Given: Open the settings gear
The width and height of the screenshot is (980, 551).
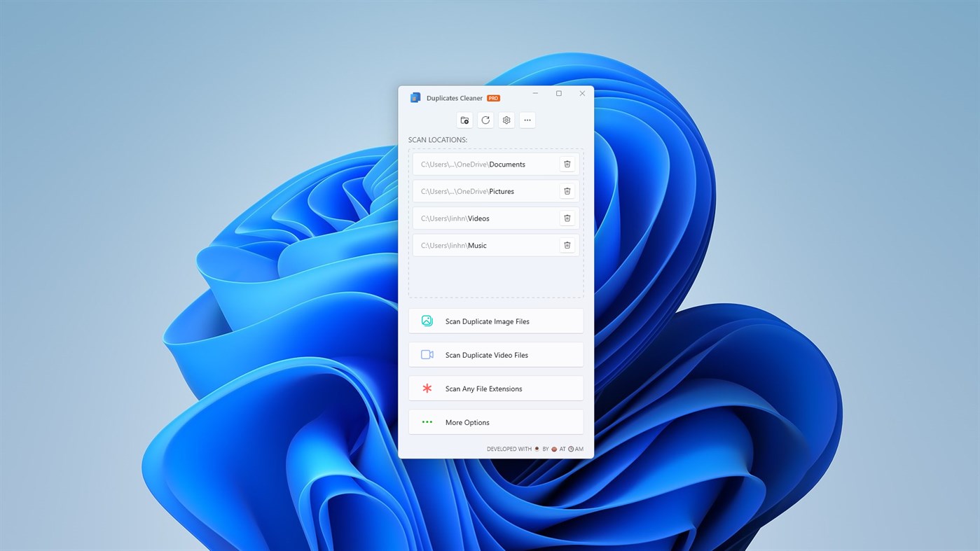Looking at the screenshot, I should click(506, 120).
